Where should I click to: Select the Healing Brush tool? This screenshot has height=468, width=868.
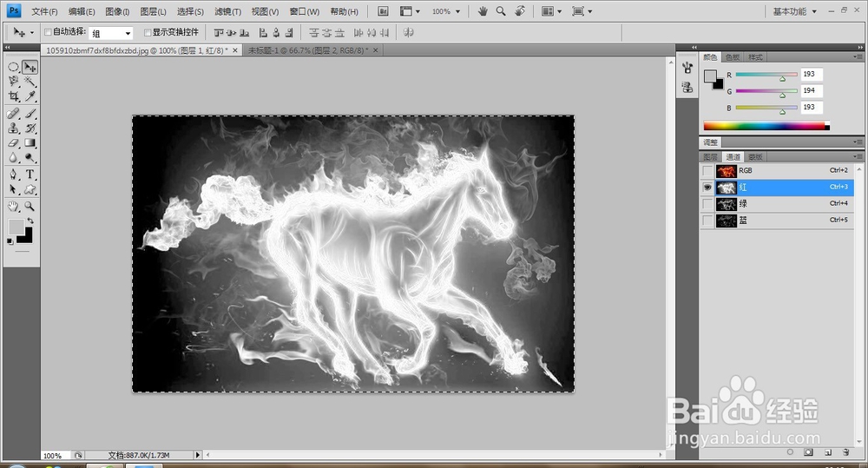point(13,114)
